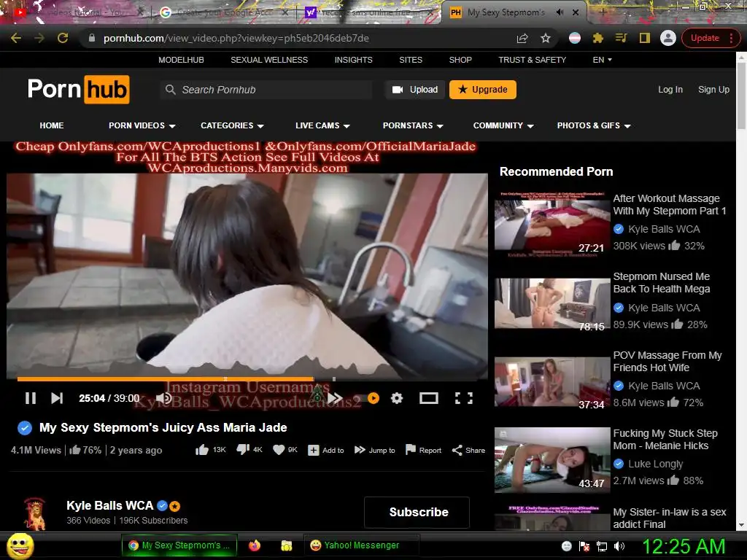Open a new browser tab
The height and width of the screenshot is (560, 747).
(603, 12)
